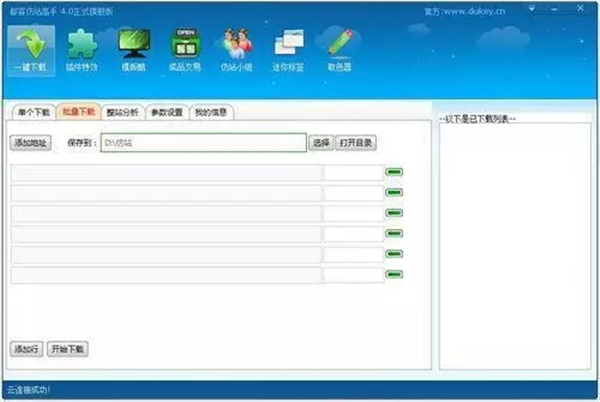Switch to the 单个下载 tab

click(32, 113)
